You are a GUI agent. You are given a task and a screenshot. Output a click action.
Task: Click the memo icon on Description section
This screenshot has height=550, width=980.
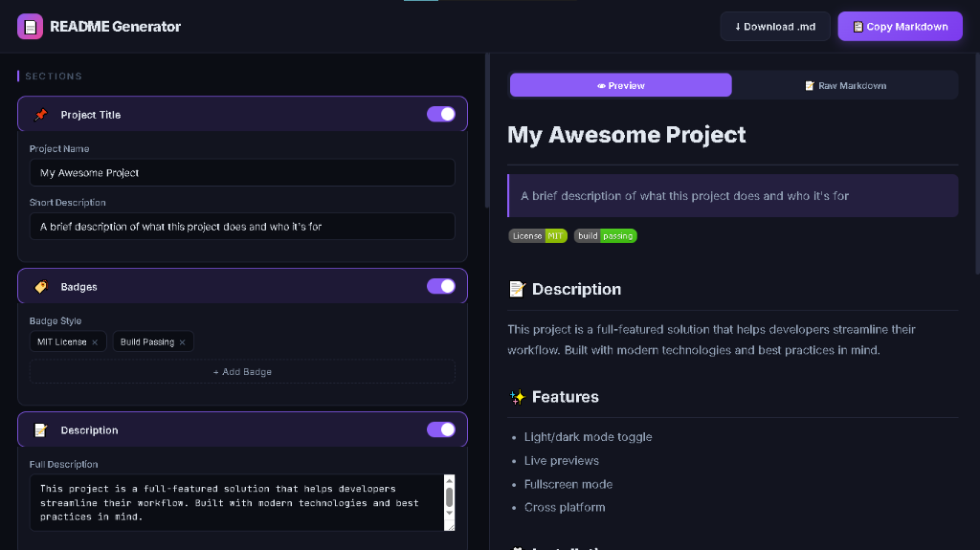[x=40, y=430]
